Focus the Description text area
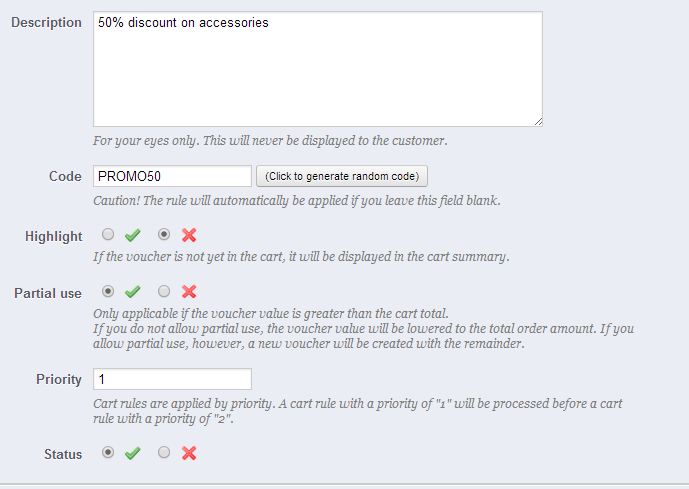Image resolution: width=689 pixels, height=489 pixels. [x=317, y=68]
